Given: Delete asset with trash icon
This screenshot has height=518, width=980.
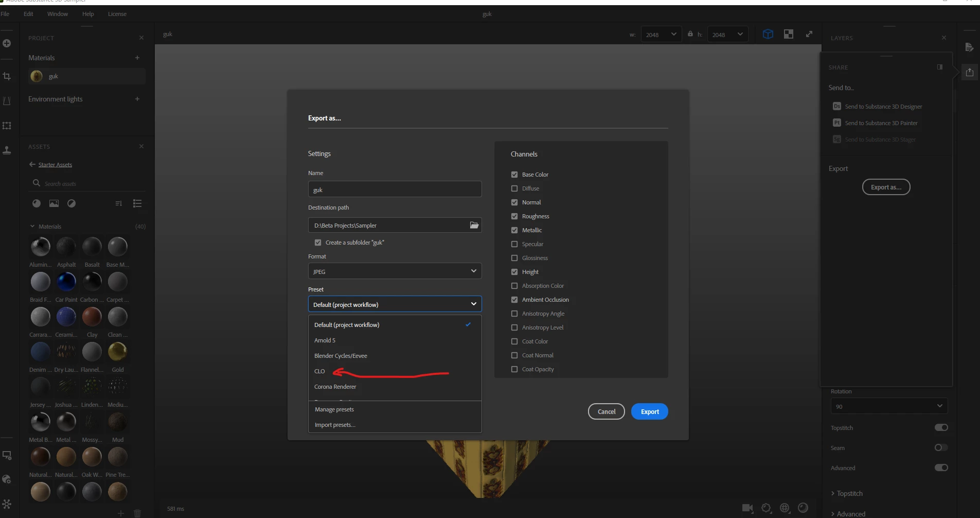Looking at the screenshot, I should coord(137,513).
